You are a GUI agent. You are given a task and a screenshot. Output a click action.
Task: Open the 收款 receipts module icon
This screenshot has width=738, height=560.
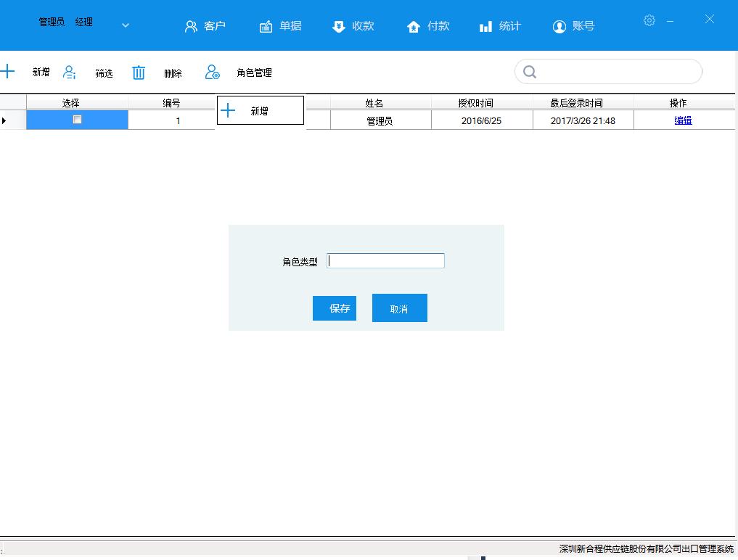coord(338,26)
